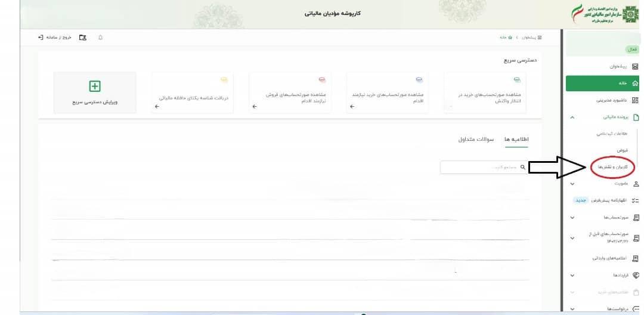Click the red coin icon on the فروش نیازمند اقدام card
This screenshot has height=315, width=644.
(x=322, y=79)
